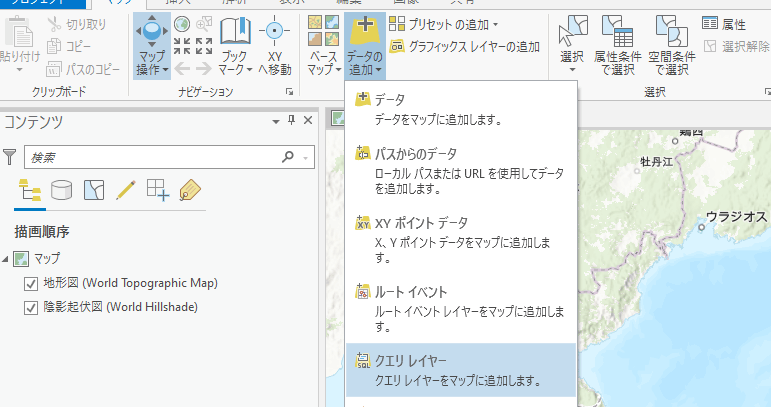Uncheck the World Topographic Map layer
Image resolution: width=771 pixels, height=407 pixels.
[x=31, y=284]
